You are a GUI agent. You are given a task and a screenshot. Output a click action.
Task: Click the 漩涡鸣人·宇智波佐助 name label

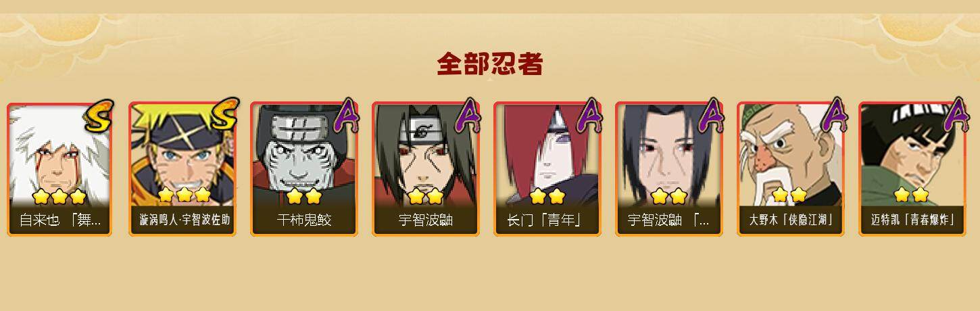coord(184,220)
